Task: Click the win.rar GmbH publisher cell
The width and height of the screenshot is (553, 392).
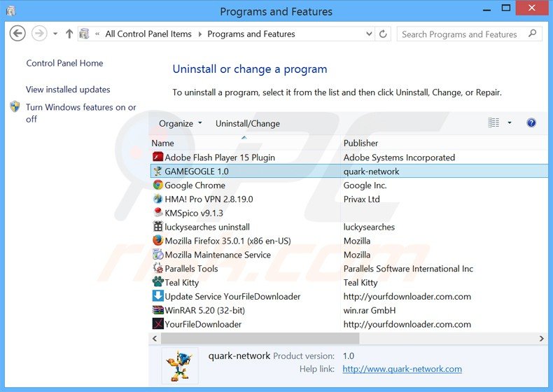Action: point(370,311)
